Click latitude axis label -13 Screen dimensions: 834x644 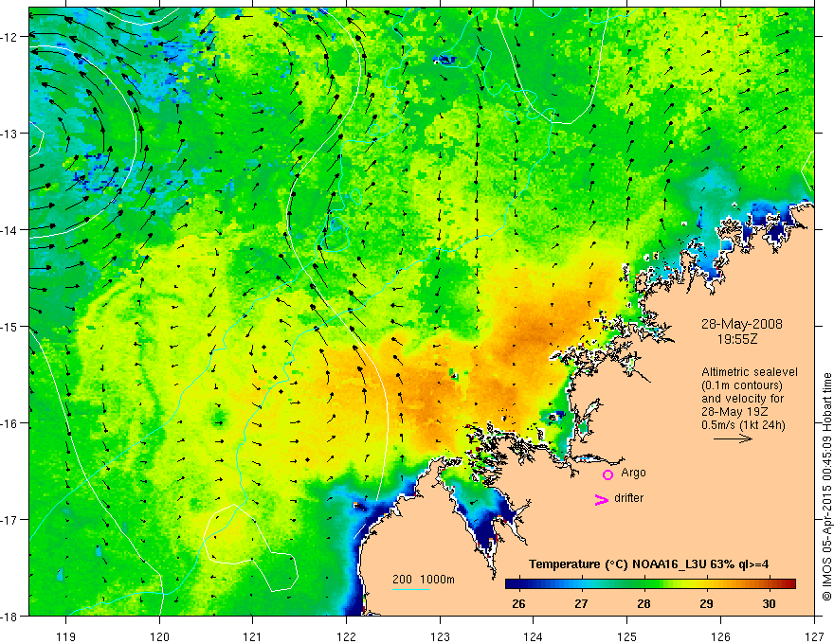(10, 134)
